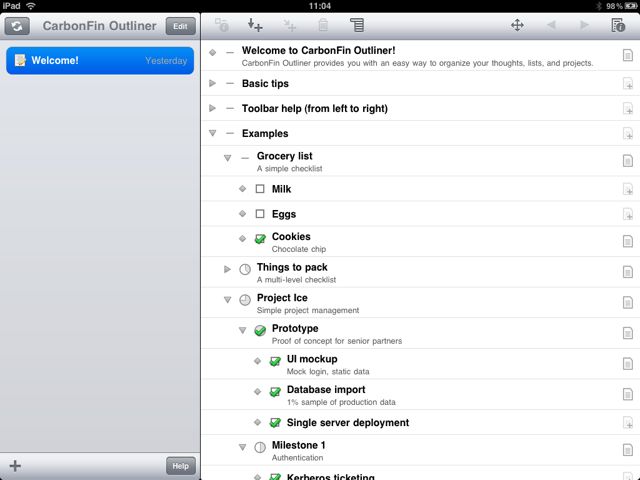Collapse Project Ice

tap(227, 300)
